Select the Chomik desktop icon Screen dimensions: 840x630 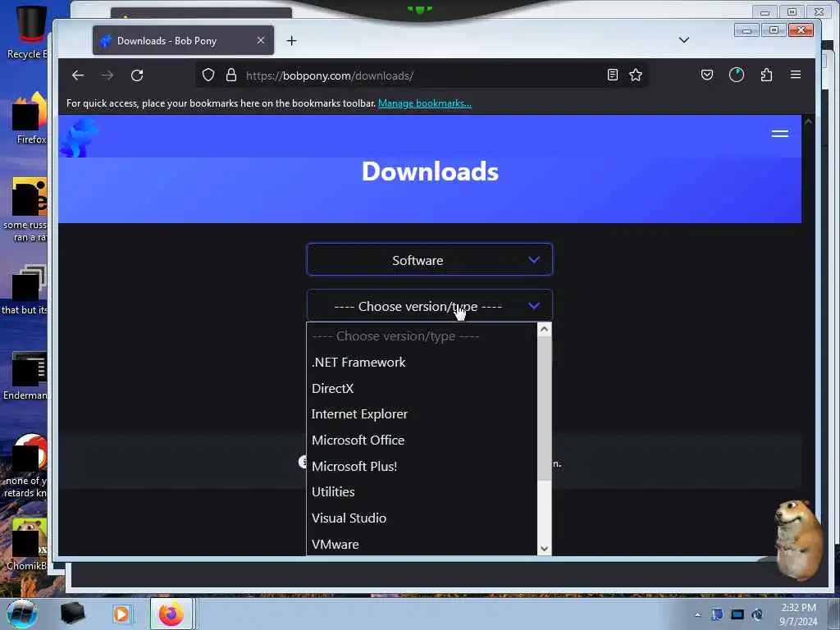(27, 545)
